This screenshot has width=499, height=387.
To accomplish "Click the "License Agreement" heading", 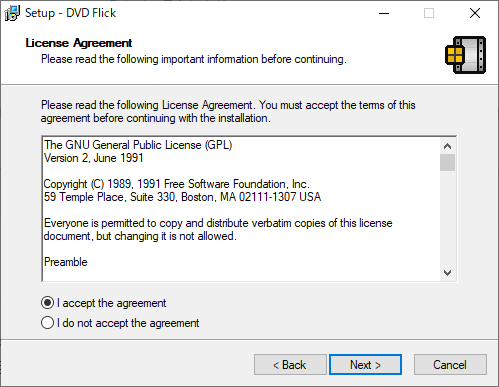I will coord(79,43).
